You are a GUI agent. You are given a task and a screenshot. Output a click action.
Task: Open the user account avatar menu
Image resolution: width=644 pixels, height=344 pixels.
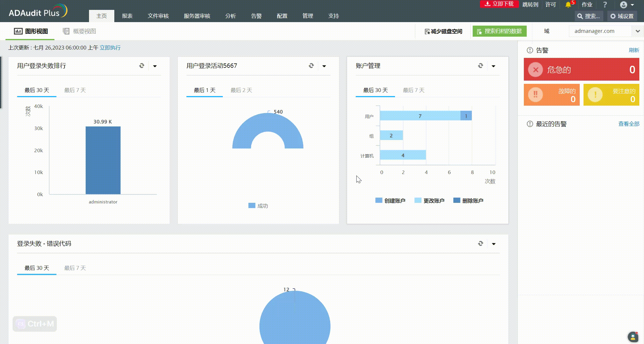coord(627,5)
